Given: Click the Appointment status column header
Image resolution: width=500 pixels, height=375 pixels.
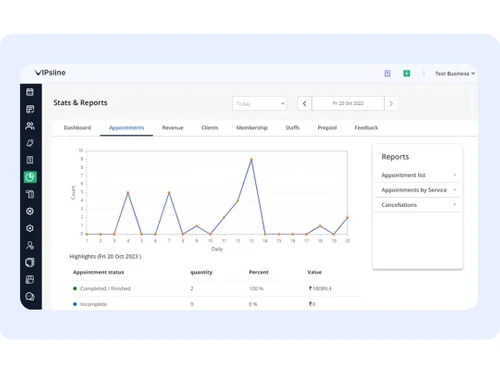Looking at the screenshot, I should pyautogui.click(x=99, y=272).
